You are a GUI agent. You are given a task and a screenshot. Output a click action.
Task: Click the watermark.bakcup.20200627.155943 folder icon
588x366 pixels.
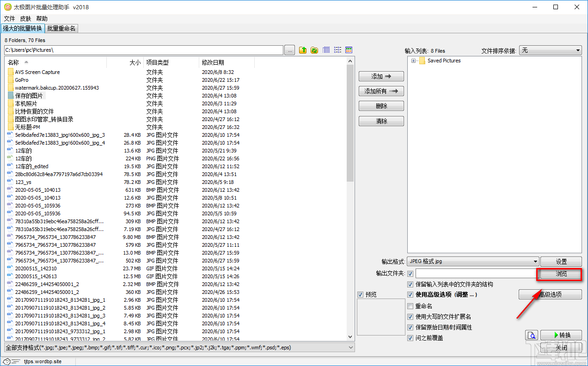(11, 88)
